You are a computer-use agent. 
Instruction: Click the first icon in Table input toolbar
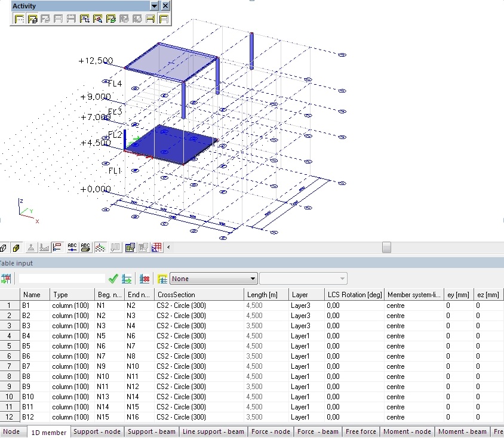pyautogui.click(x=6, y=279)
